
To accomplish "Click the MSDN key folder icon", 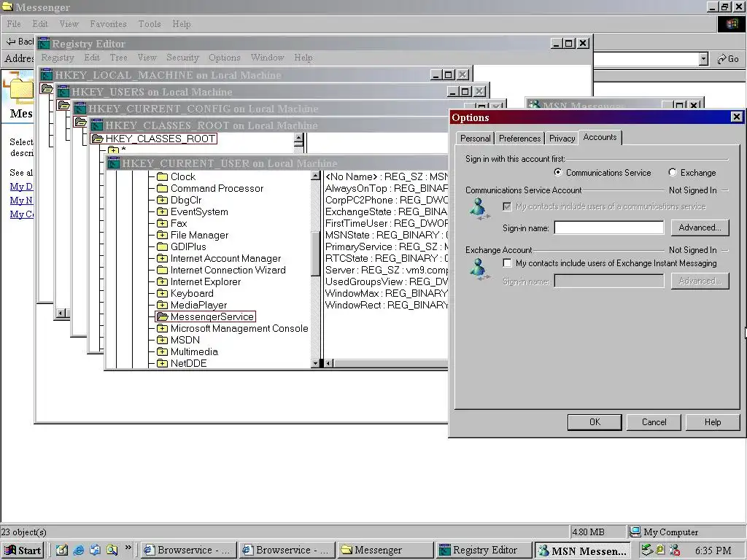I will [162, 340].
